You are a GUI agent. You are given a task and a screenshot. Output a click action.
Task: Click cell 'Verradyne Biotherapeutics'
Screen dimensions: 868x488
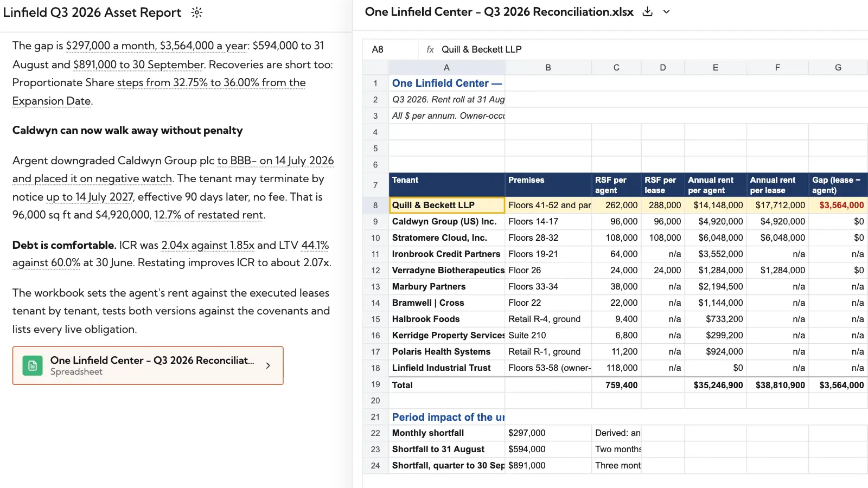click(447, 270)
